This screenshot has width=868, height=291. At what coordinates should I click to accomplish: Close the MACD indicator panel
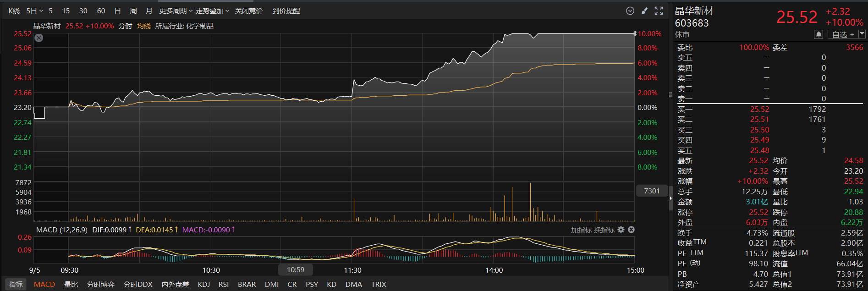point(631,230)
